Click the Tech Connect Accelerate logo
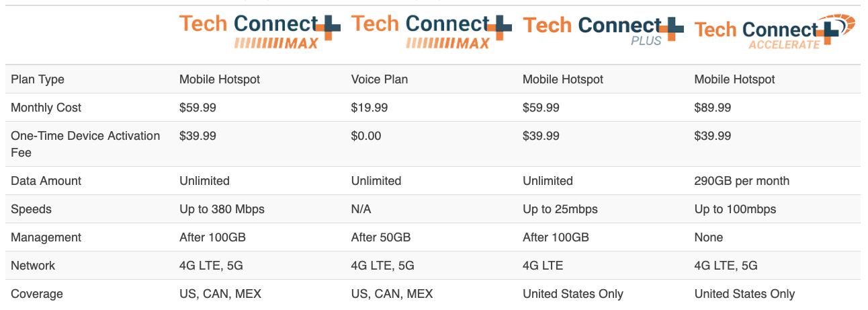Image resolution: width=868 pixels, height=310 pixels. (774, 32)
